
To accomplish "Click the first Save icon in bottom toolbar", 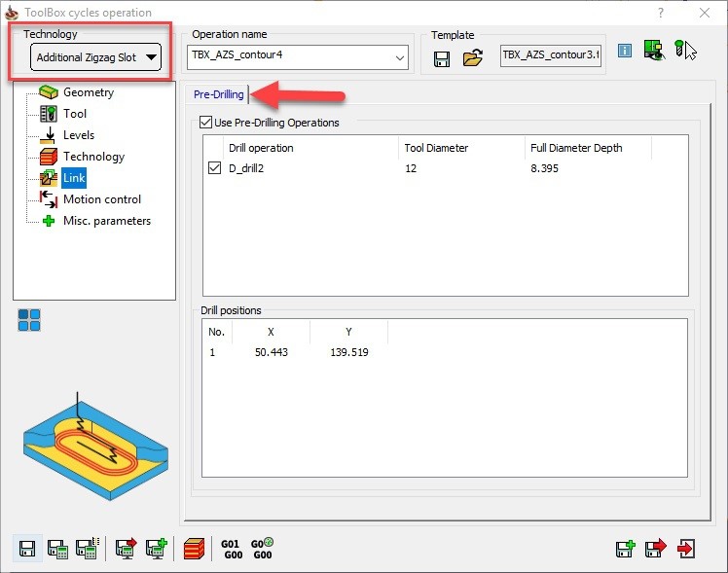I will (28, 549).
